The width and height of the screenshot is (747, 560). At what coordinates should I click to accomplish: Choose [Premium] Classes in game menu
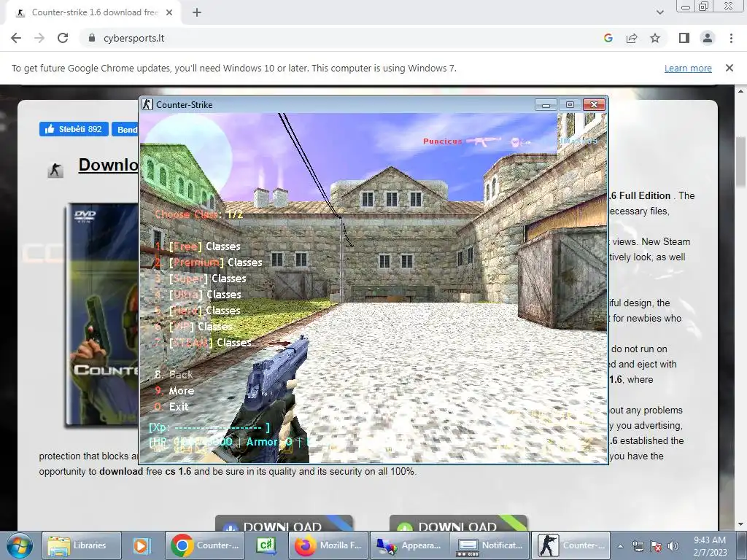[x=209, y=262]
